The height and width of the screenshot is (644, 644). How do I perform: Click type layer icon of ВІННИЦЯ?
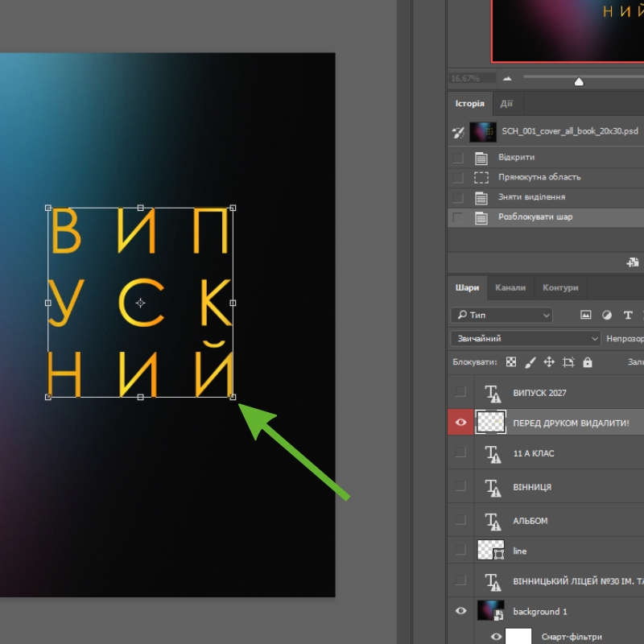[493, 488]
